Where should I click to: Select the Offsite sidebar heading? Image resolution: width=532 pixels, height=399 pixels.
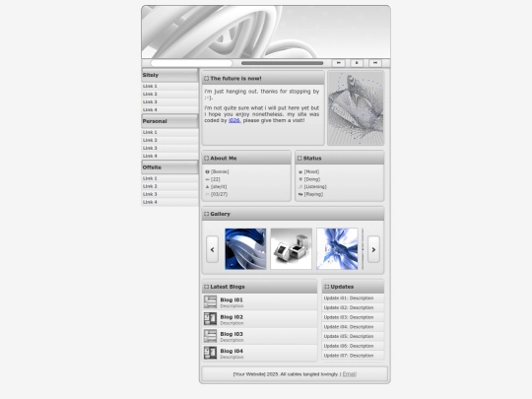[169, 167]
